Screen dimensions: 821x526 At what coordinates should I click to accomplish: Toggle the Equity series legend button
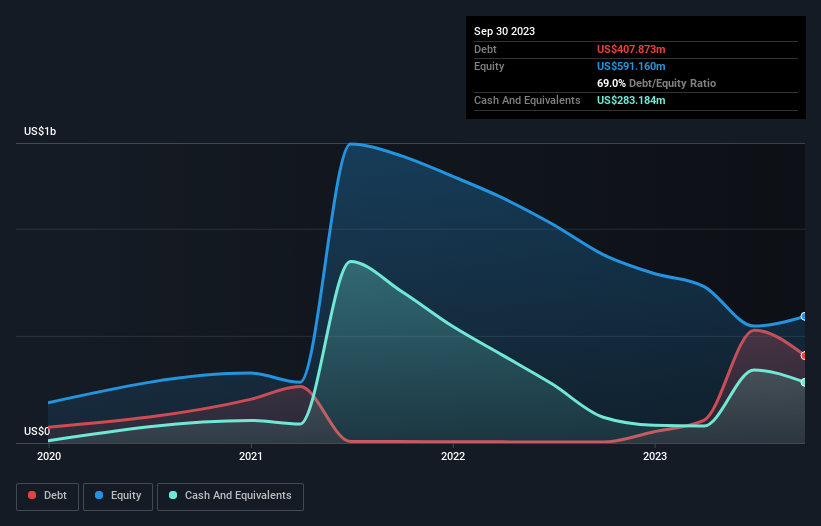118,496
